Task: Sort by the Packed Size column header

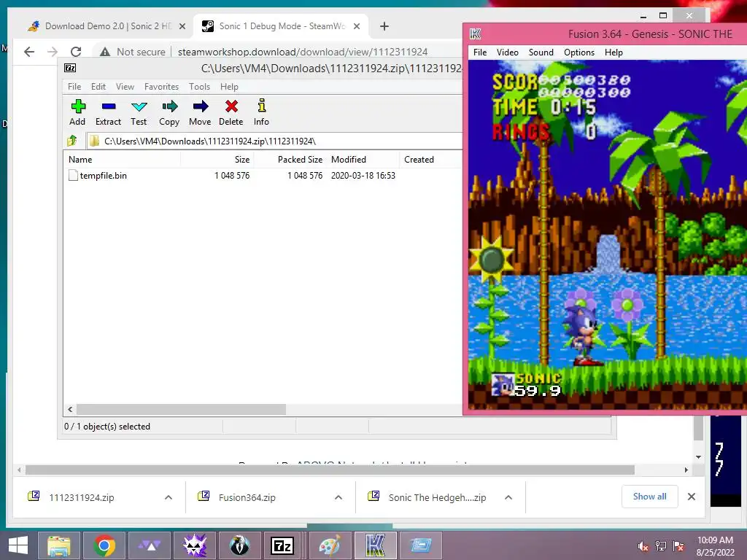Action: coord(290,160)
